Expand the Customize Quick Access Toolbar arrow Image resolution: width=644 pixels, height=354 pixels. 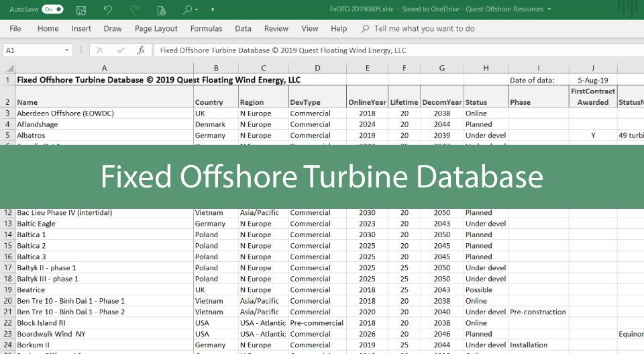[x=213, y=9]
